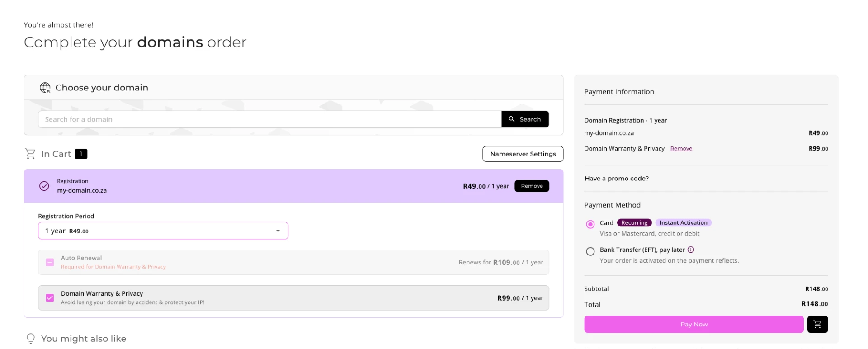Click the Instant Activation badge

point(684,222)
